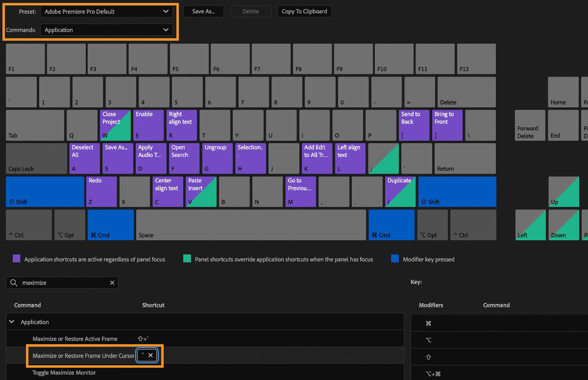
Task: Select the Send to Back key
Action: pos(414,125)
